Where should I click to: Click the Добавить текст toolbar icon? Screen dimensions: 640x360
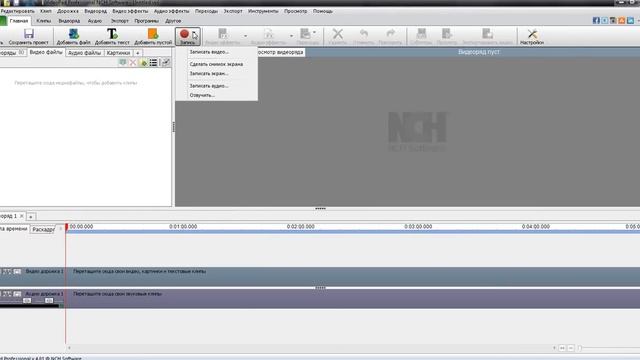coord(112,33)
